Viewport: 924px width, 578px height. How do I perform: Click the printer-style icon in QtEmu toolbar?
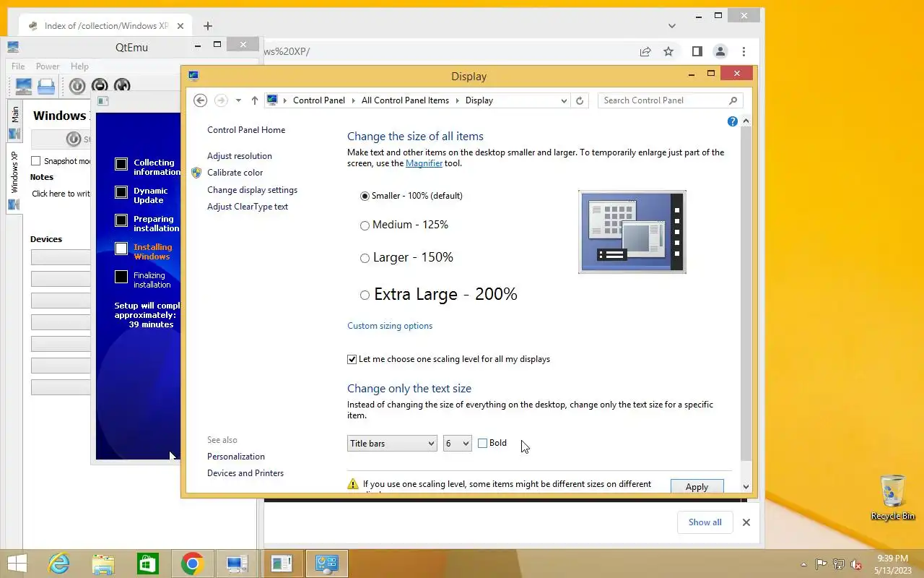(x=46, y=86)
